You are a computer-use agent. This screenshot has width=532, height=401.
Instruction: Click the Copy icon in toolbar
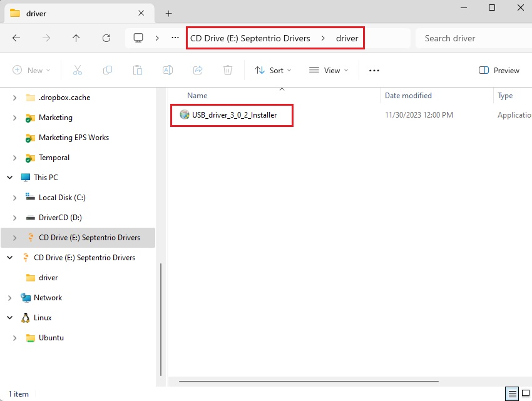click(x=108, y=71)
